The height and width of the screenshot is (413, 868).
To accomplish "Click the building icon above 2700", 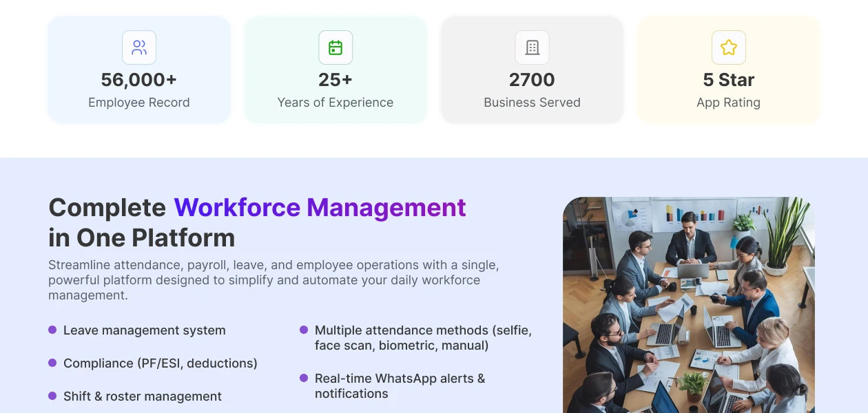I will [x=532, y=47].
